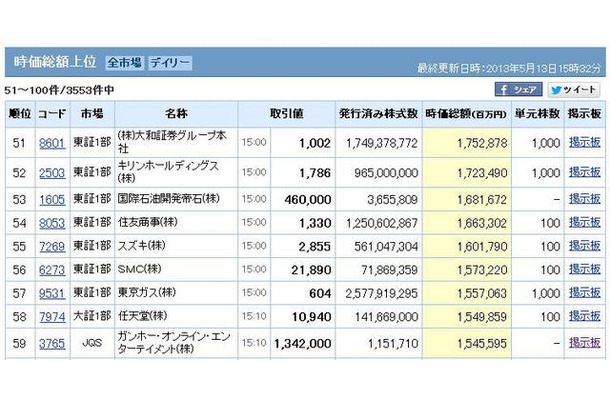Click company name 住友商事(株)

(147, 222)
